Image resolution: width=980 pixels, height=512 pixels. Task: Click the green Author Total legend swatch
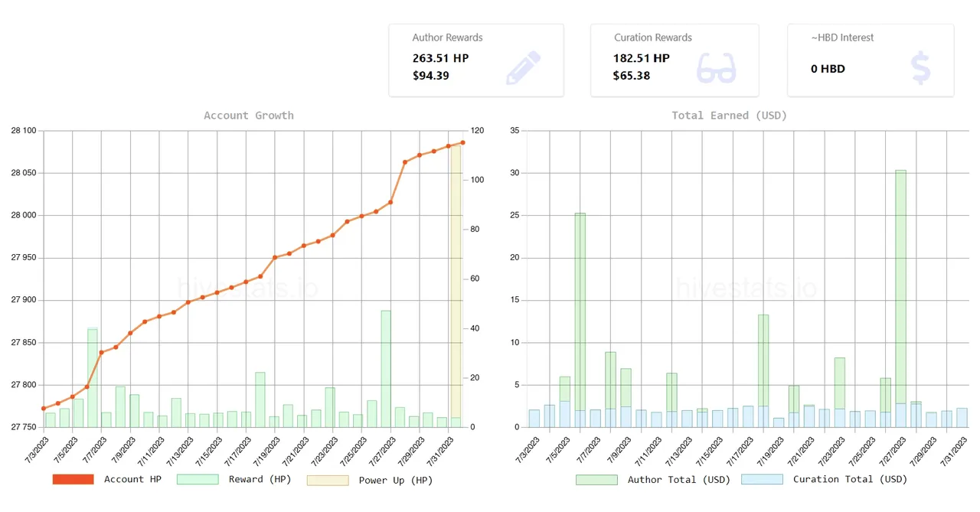pos(596,479)
